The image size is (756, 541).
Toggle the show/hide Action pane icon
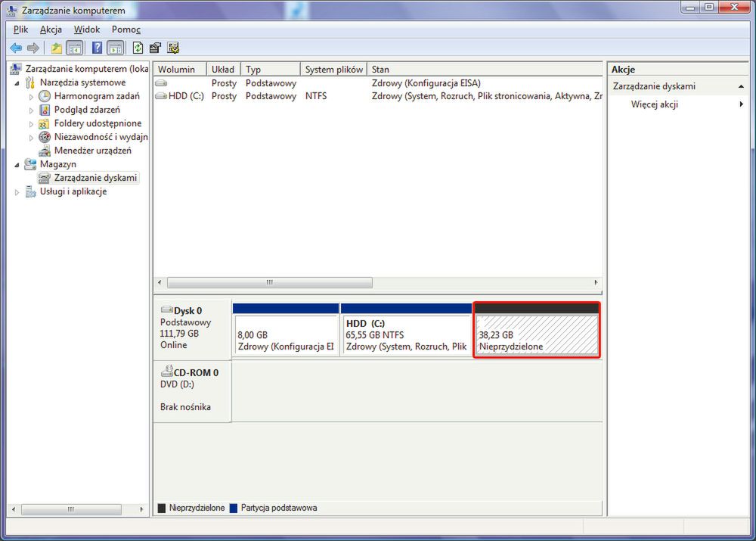[115, 48]
